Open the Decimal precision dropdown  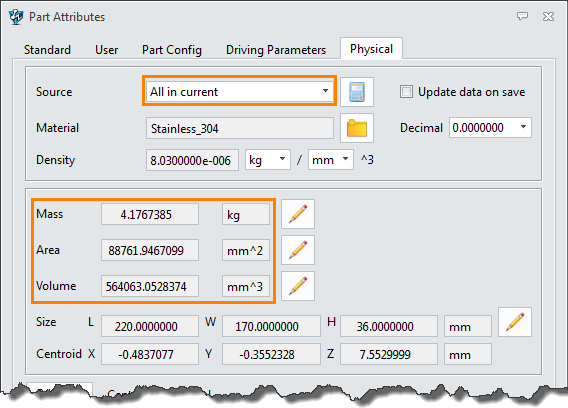(490, 128)
